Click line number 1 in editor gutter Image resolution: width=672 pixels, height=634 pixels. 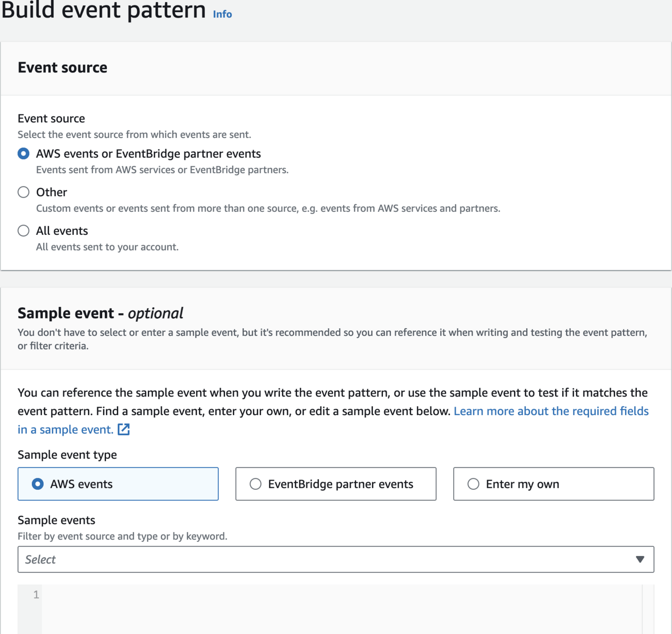(x=36, y=595)
